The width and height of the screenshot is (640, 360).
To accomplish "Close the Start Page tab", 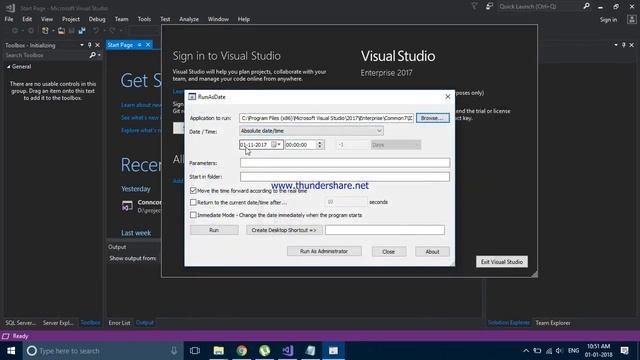I will 148,45.
